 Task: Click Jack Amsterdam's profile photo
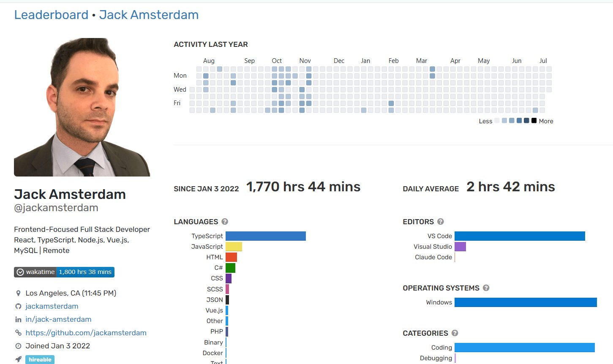(x=82, y=107)
